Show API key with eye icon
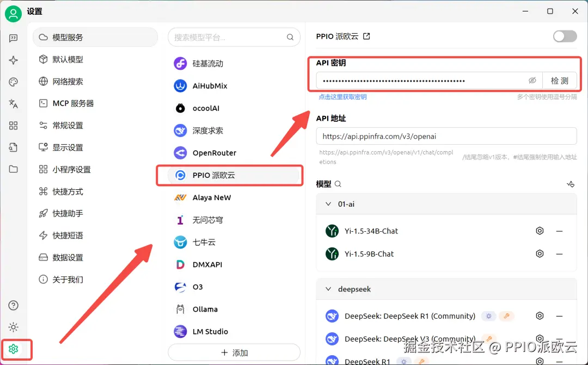 (532, 81)
